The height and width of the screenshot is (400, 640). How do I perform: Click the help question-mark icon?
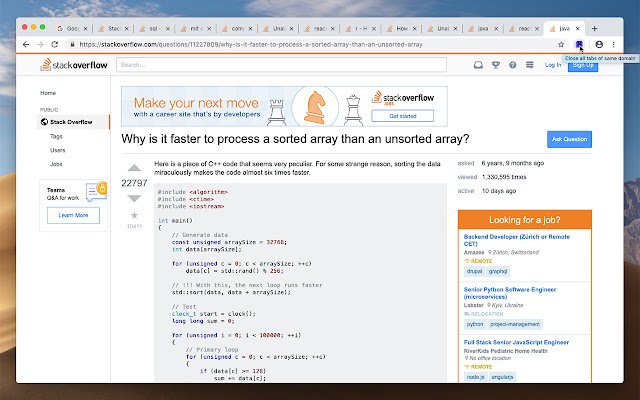[x=512, y=65]
